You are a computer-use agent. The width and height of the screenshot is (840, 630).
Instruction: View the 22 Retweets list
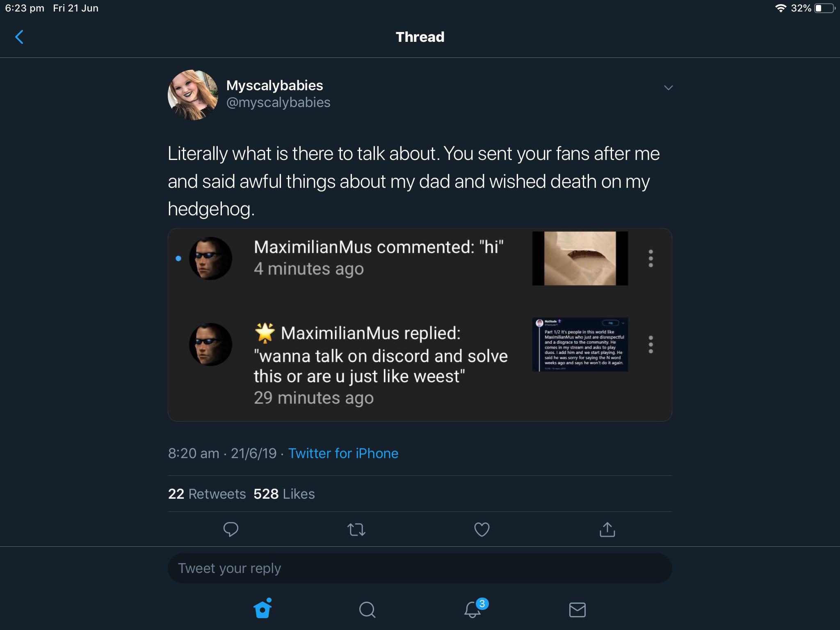207,494
